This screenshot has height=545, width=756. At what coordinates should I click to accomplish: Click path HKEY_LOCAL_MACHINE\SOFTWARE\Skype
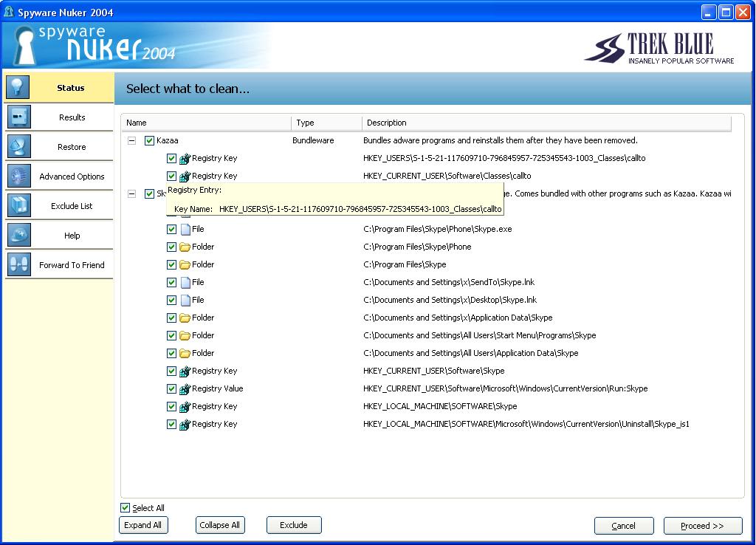point(440,407)
